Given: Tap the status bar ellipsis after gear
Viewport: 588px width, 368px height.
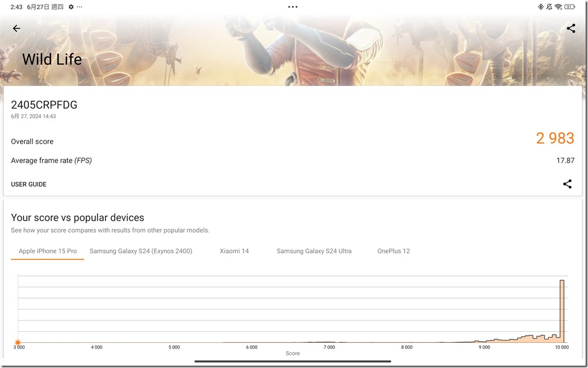Looking at the screenshot, I should tap(80, 7).
